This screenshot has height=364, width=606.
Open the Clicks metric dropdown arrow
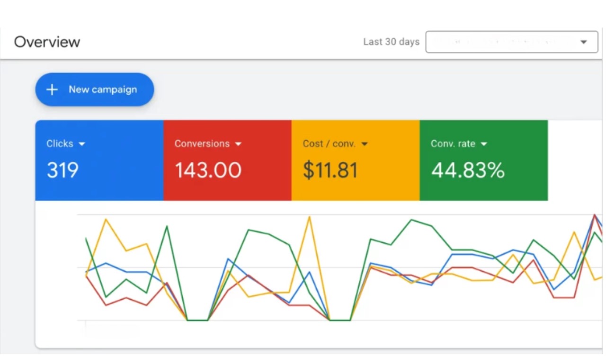(82, 144)
